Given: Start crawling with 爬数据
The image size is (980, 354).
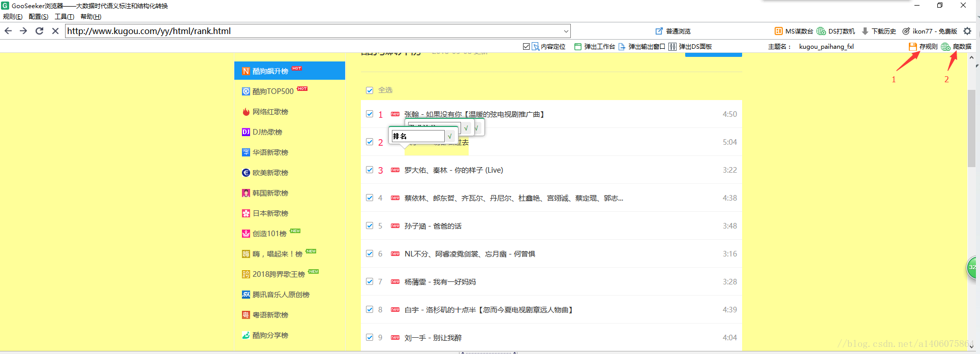Looking at the screenshot, I should click(x=956, y=46).
